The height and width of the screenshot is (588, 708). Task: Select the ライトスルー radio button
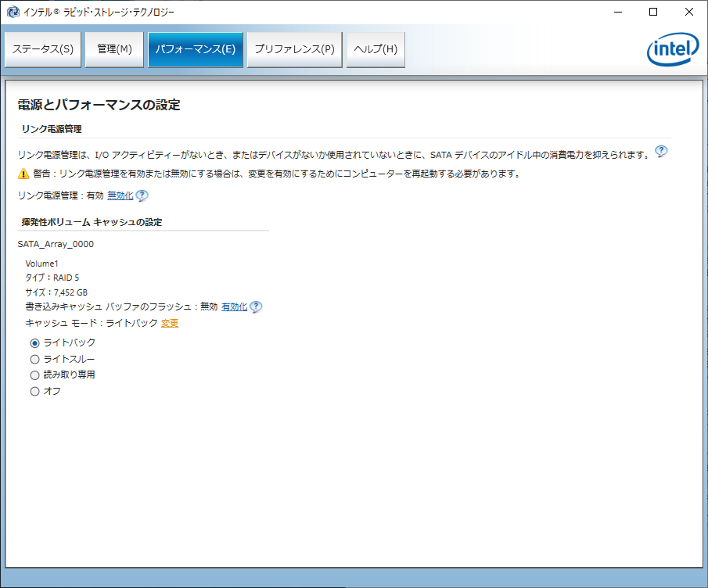pos(34,359)
